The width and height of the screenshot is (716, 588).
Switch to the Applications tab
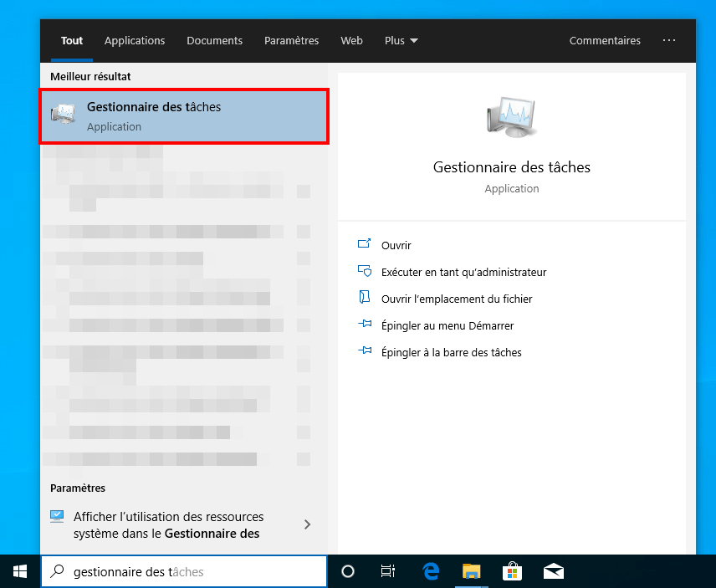(135, 41)
